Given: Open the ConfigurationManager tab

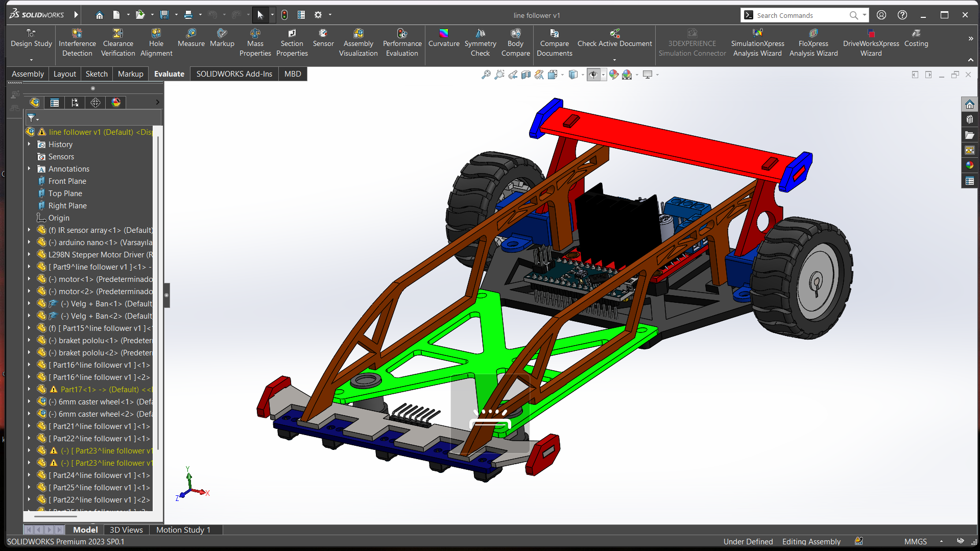Looking at the screenshot, I should tap(75, 103).
